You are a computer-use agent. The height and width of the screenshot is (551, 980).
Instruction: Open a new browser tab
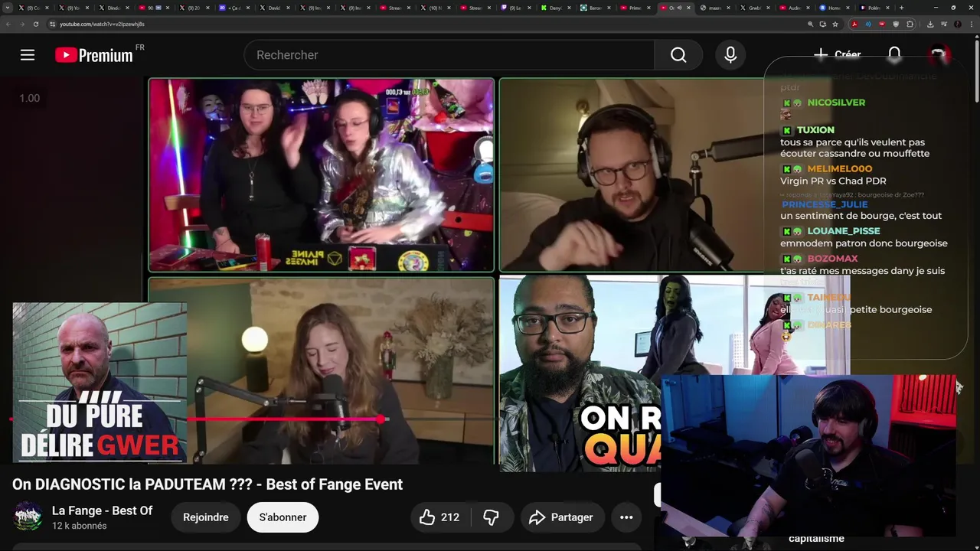click(901, 8)
